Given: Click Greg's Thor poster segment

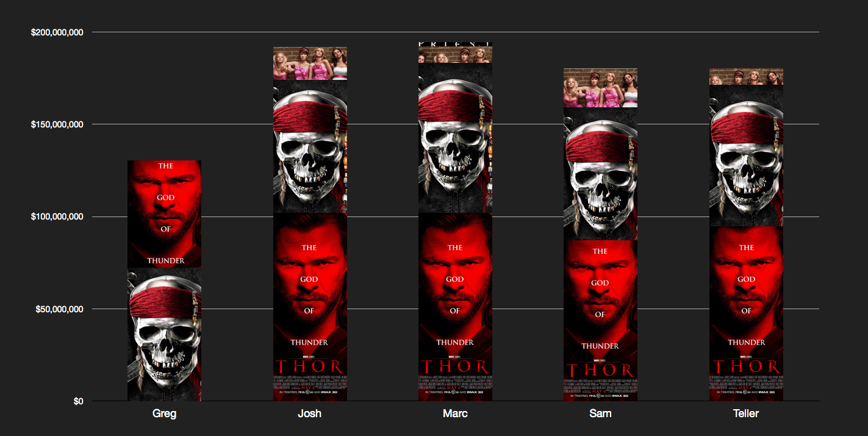Looking at the screenshot, I should 164,214.
